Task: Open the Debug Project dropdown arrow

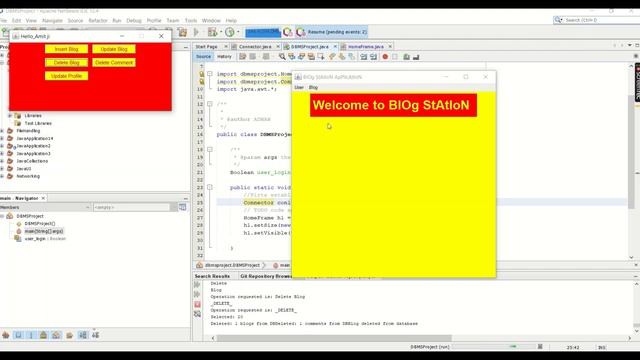Action: point(221,32)
